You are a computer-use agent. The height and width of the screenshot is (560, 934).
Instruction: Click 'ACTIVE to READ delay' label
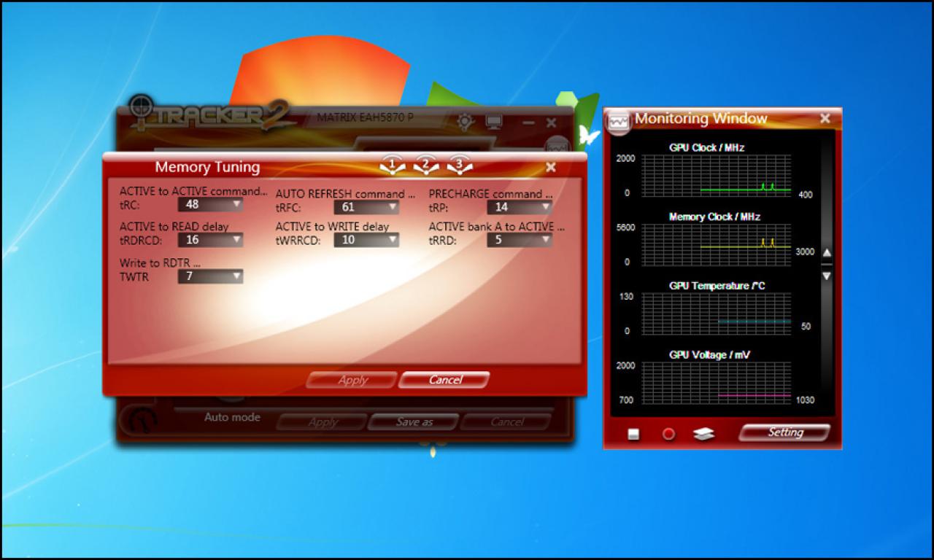pyautogui.click(x=174, y=227)
